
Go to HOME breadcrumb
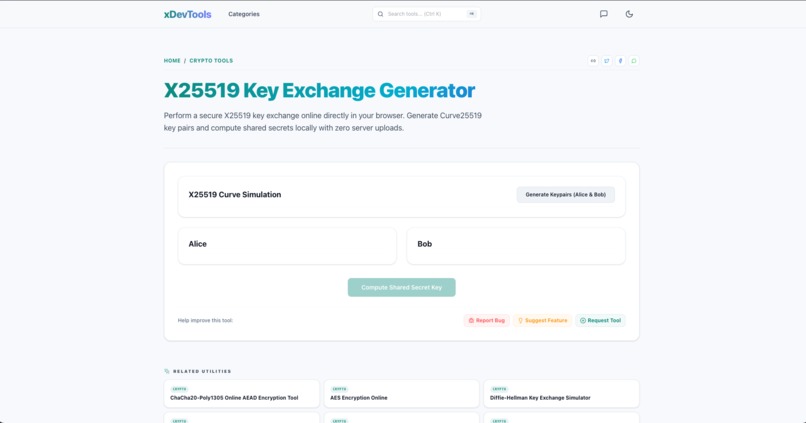click(172, 61)
